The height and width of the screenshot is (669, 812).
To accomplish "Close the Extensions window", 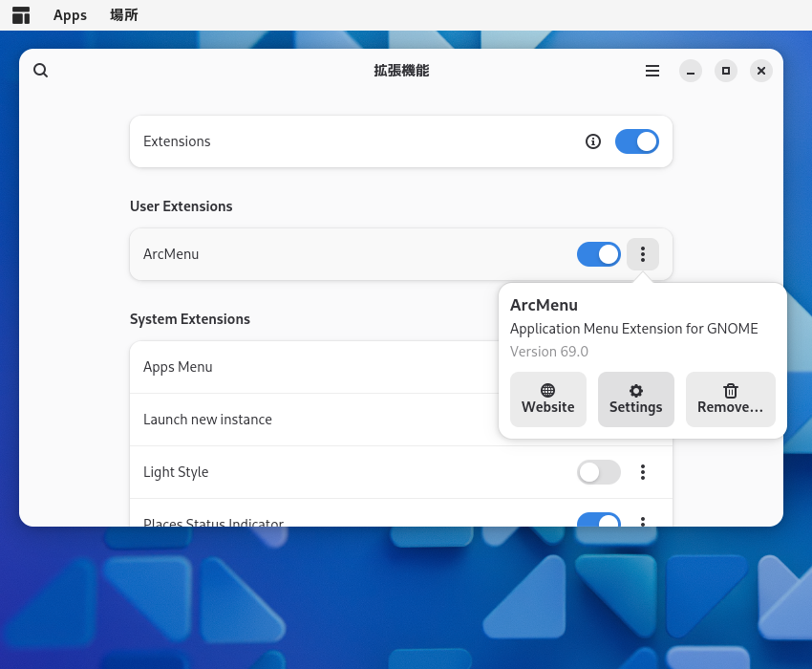I will point(760,71).
